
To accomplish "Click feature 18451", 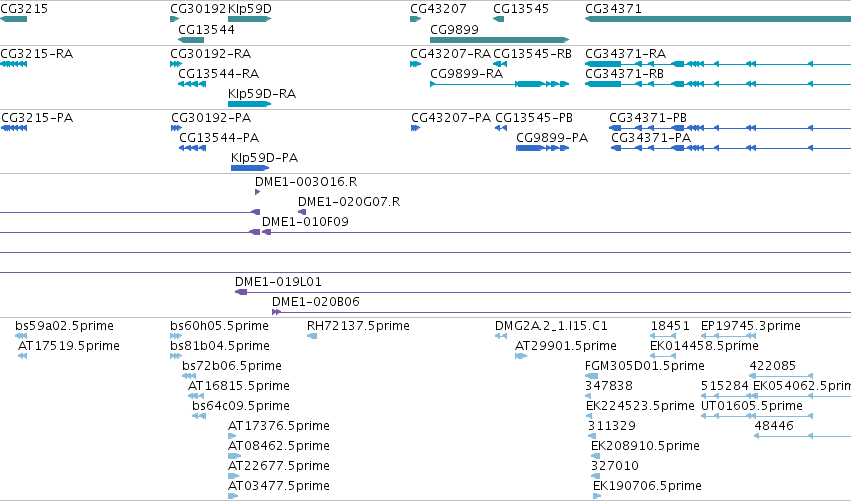I will (x=670, y=326).
